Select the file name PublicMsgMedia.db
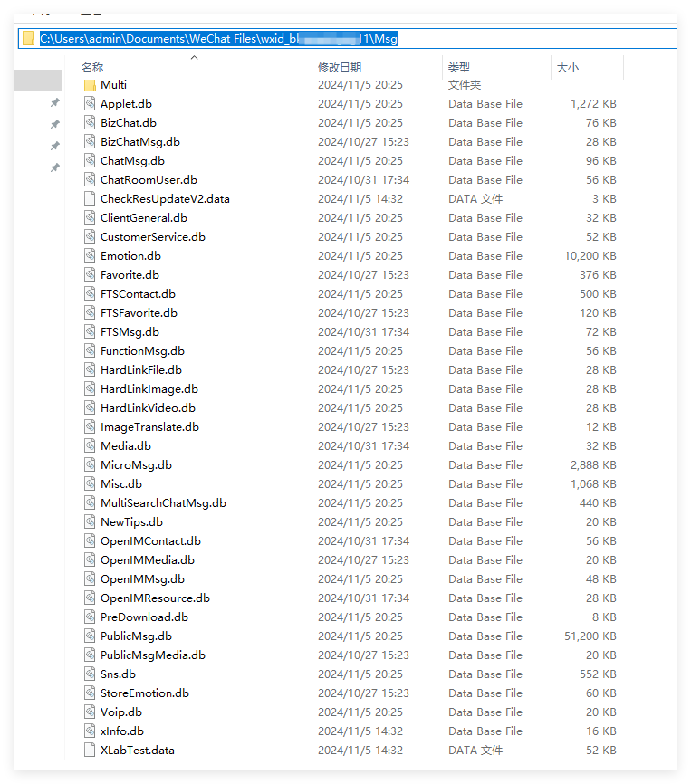Image resolution: width=691 pixels, height=784 pixels. tap(153, 655)
